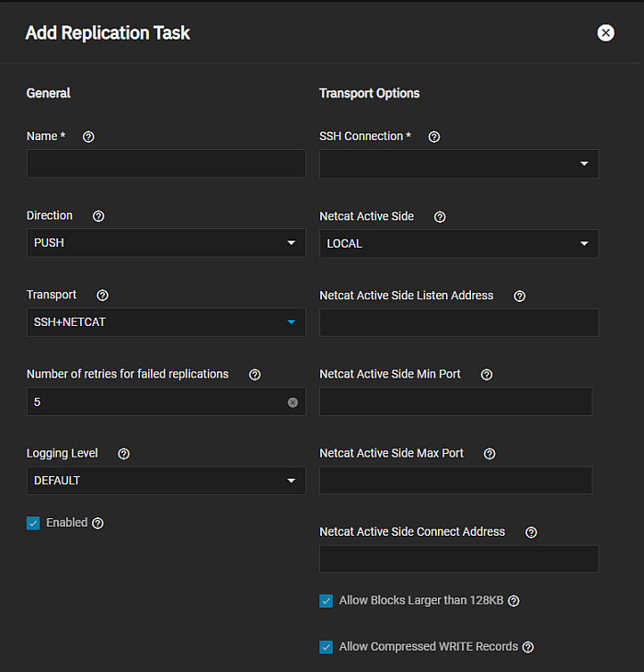Click help icon for Allow Compressed WRITE Records
Viewport: 644px width, 672px height.
pyautogui.click(x=528, y=647)
